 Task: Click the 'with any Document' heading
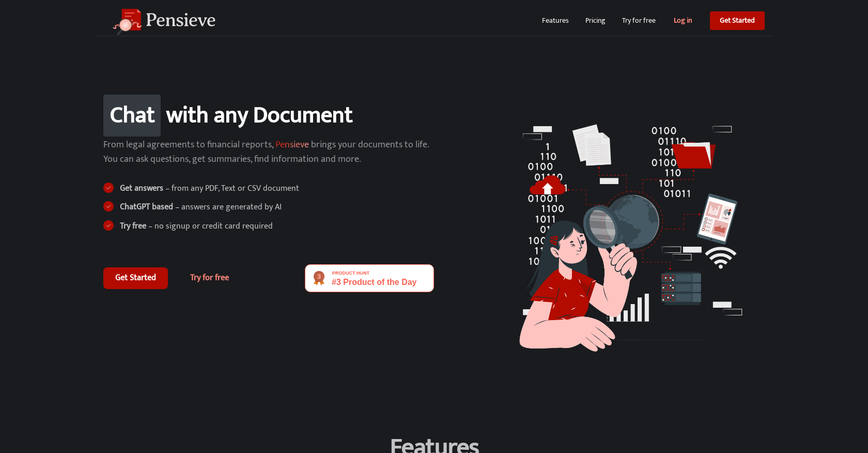259,115
